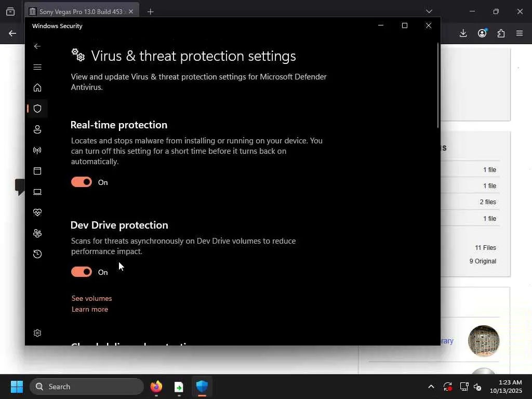Open the Windows Start menu

click(x=17, y=387)
